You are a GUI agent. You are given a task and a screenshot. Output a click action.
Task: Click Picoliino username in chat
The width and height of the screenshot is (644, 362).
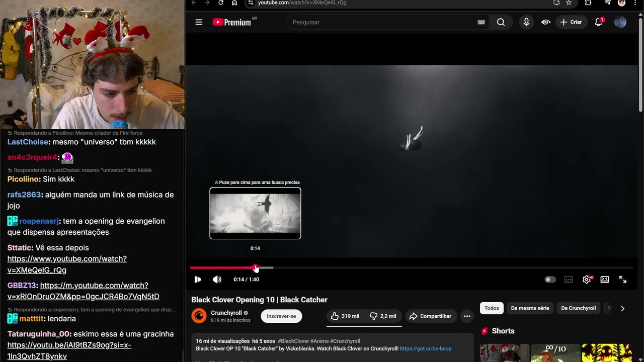coord(23,179)
